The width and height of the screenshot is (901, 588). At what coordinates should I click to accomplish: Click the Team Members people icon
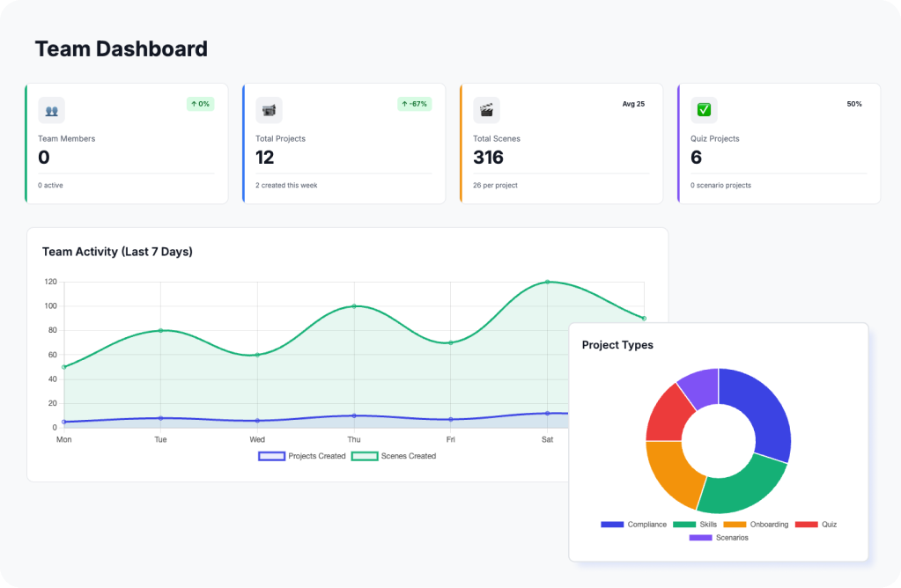click(x=51, y=110)
